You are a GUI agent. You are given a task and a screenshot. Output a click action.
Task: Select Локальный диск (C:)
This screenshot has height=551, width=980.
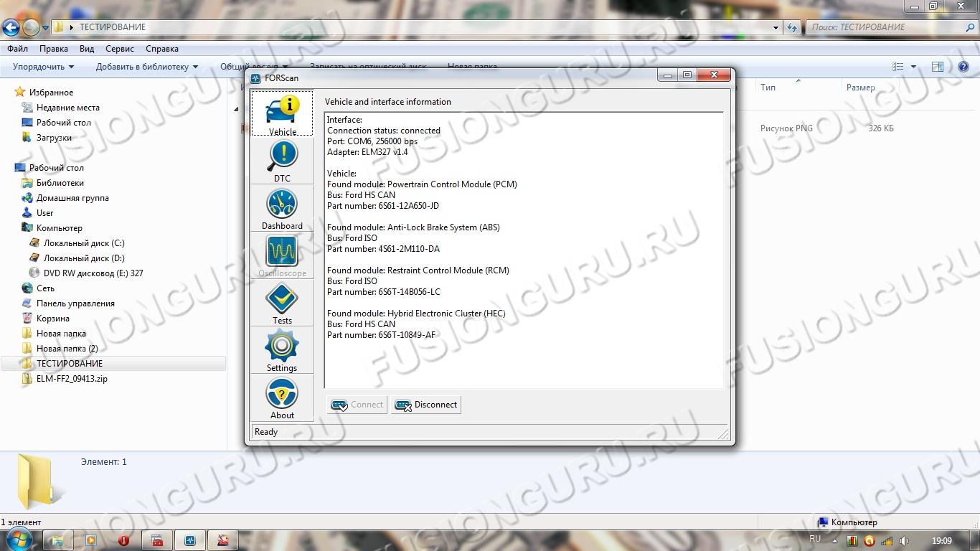pos(84,243)
